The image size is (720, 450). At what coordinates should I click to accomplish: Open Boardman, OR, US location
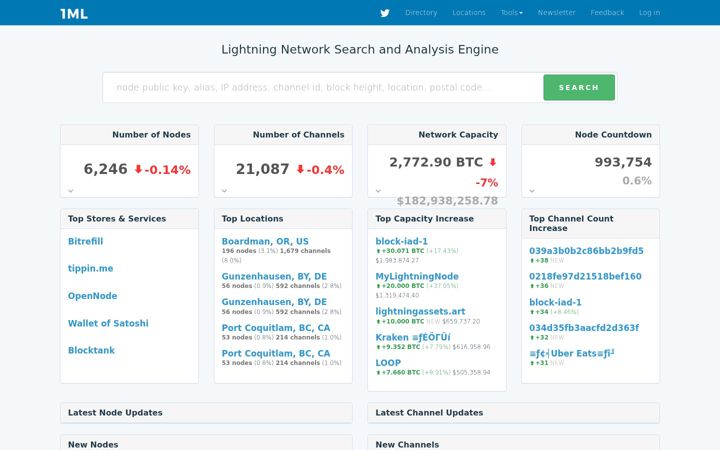pyautogui.click(x=265, y=241)
